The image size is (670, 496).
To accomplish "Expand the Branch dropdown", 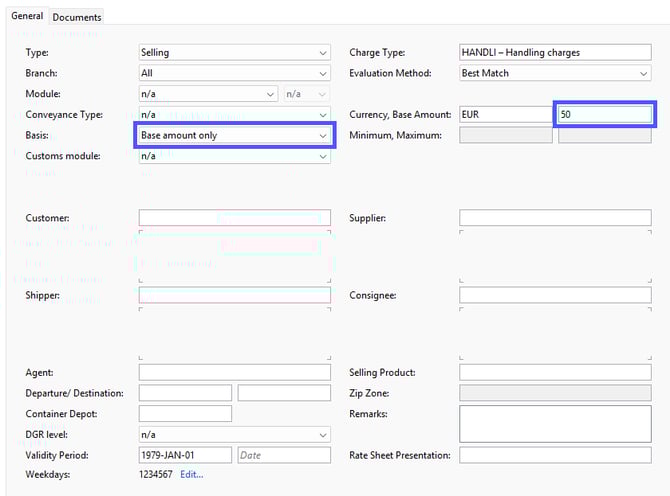I will [x=234, y=73].
